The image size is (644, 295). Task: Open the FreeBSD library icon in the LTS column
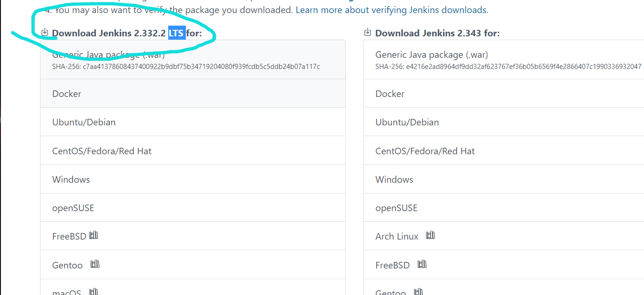(94, 235)
